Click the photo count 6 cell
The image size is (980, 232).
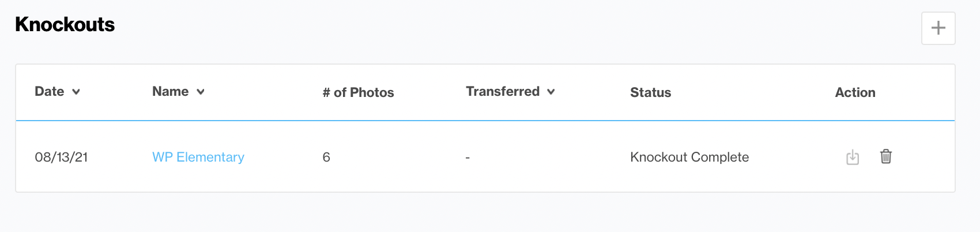tap(326, 157)
